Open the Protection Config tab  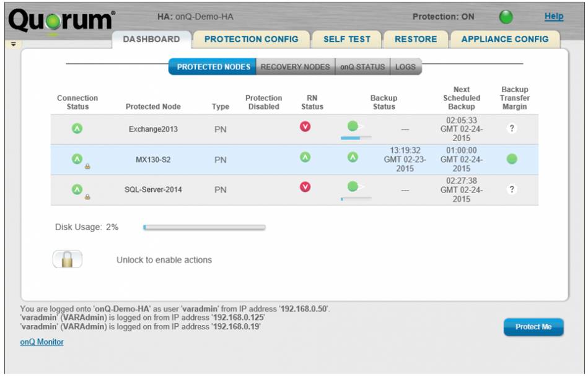(x=251, y=39)
